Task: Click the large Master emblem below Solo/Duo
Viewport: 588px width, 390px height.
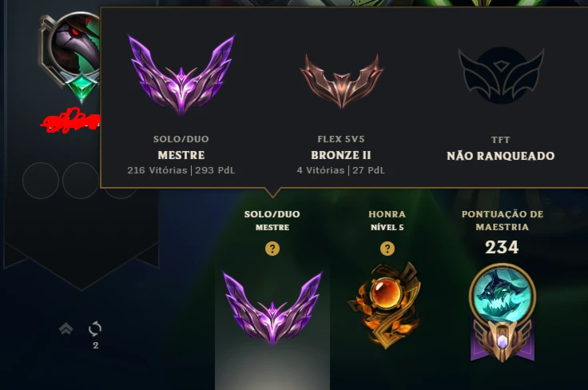Action: tap(272, 308)
